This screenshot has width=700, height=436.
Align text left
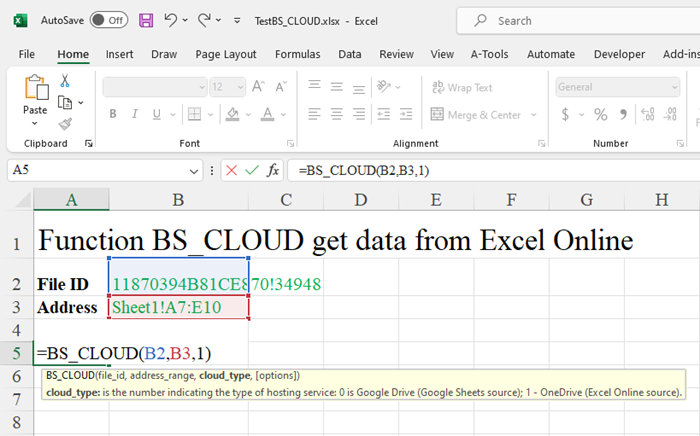tap(314, 114)
